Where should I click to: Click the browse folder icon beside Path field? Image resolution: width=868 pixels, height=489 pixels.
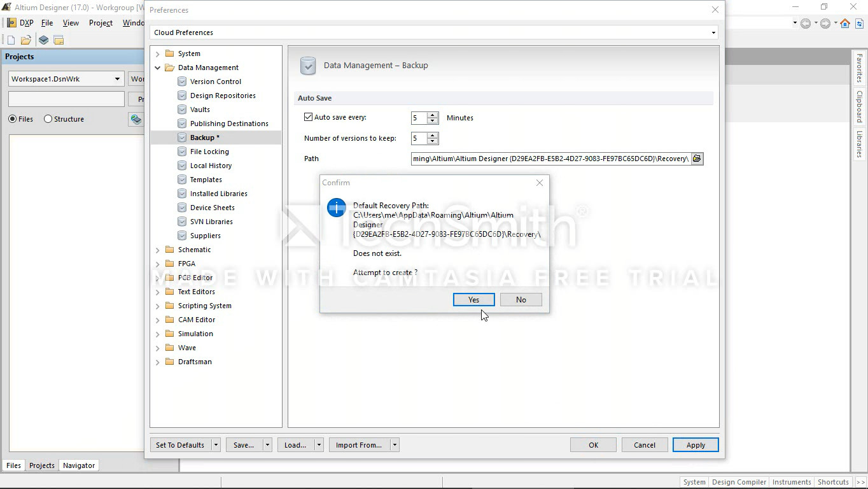[x=697, y=159]
